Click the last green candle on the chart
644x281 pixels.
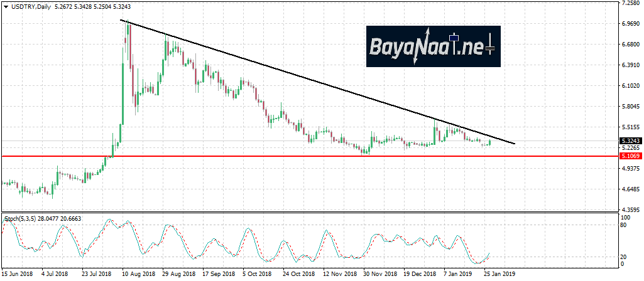tap(489, 142)
